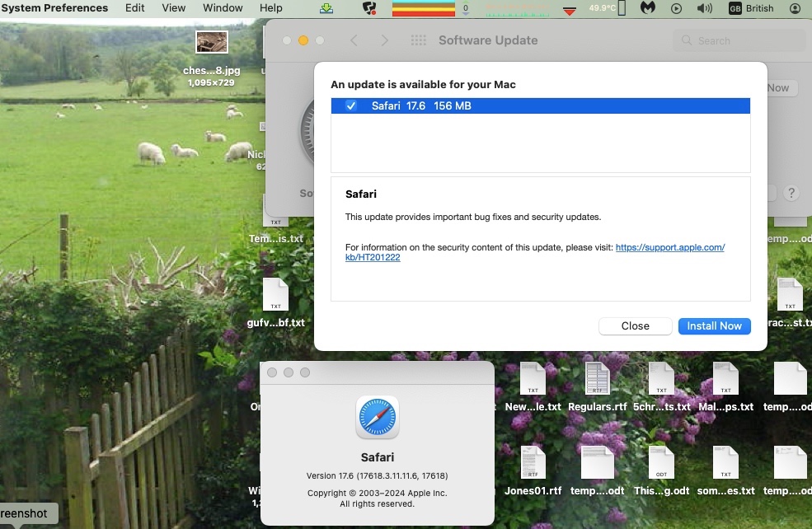Open Jones01.rtf from the desktop

pyautogui.click(x=533, y=463)
